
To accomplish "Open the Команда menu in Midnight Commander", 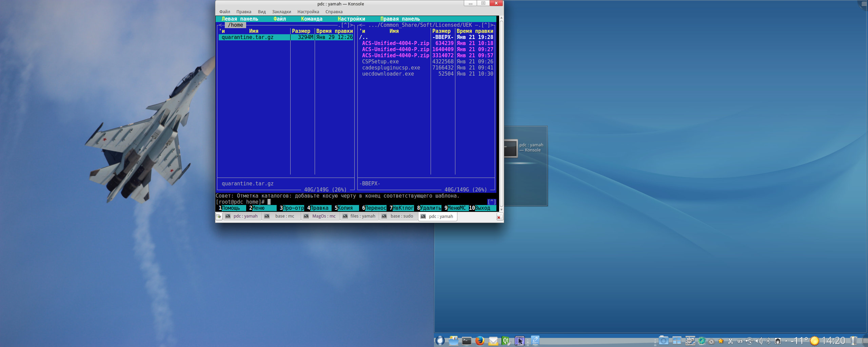I will tap(311, 19).
